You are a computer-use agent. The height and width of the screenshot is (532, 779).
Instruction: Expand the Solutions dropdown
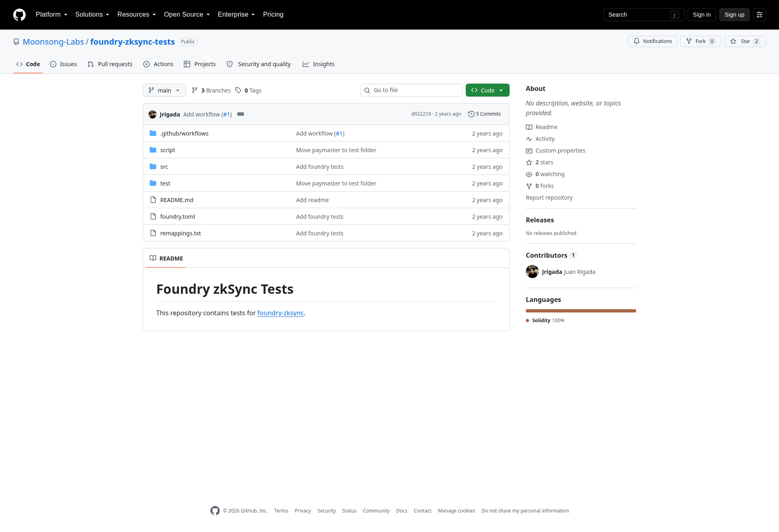[92, 15]
